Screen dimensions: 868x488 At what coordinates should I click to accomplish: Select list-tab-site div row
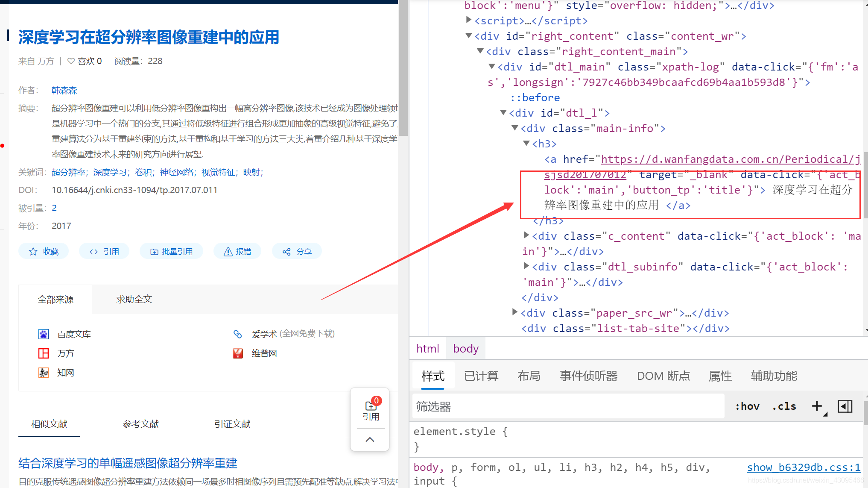(x=625, y=328)
